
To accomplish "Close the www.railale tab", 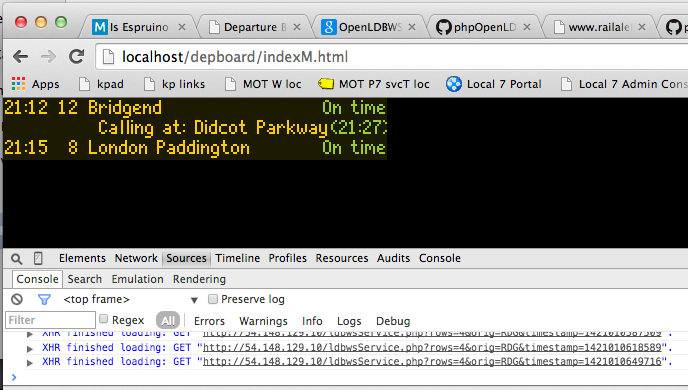I will tap(642, 27).
